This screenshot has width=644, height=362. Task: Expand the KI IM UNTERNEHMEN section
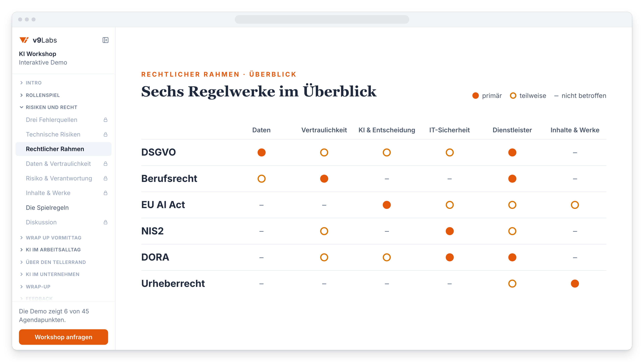(x=49, y=274)
